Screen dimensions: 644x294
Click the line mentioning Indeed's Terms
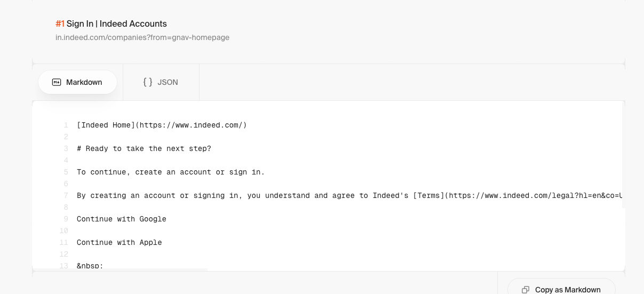[350, 195]
